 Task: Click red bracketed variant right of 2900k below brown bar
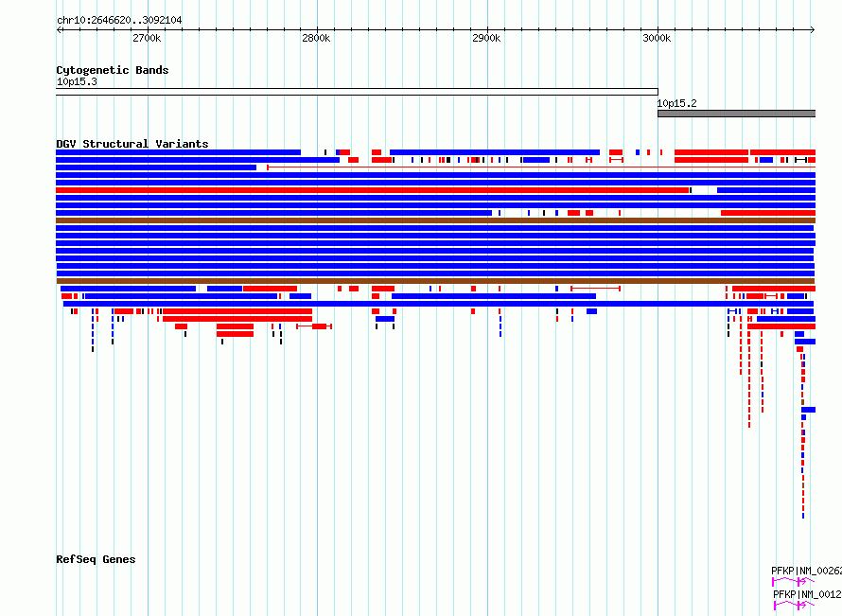[x=595, y=289]
